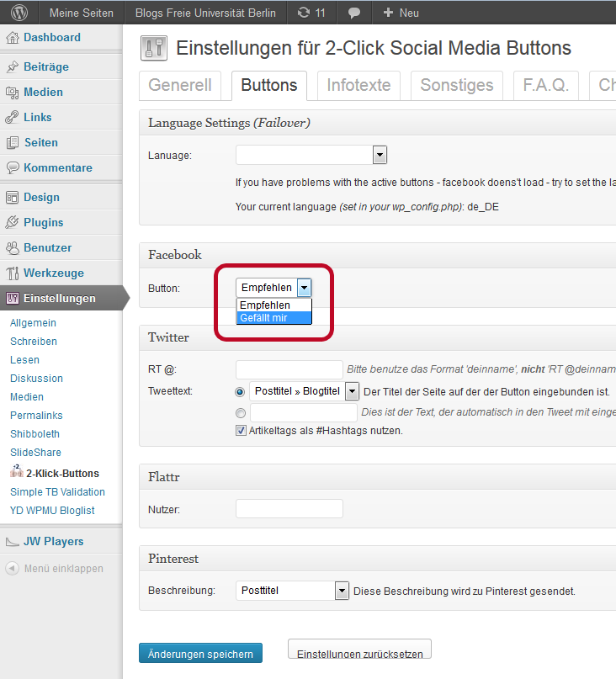This screenshot has width=616, height=679.
Task: Click the Flattr Nutzer input field
Action: (x=289, y=509)
